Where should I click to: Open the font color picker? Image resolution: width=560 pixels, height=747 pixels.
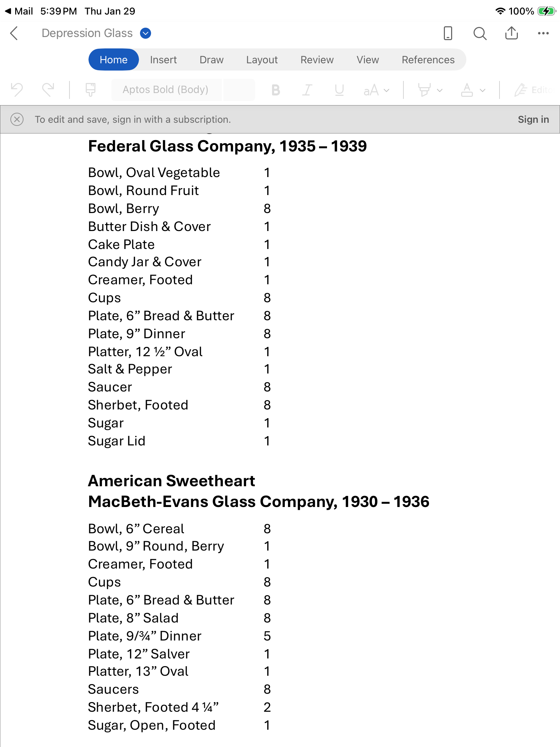(x=467, y=90)
